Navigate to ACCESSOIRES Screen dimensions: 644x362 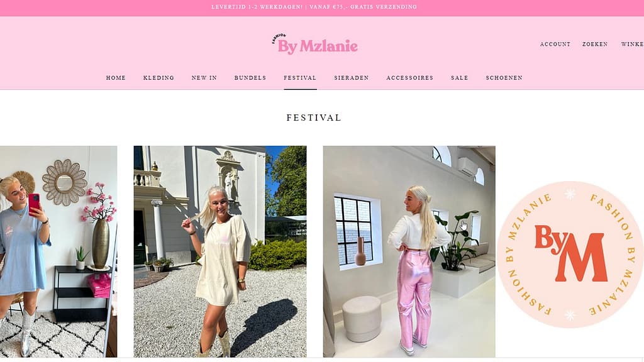tap(410, 77)
